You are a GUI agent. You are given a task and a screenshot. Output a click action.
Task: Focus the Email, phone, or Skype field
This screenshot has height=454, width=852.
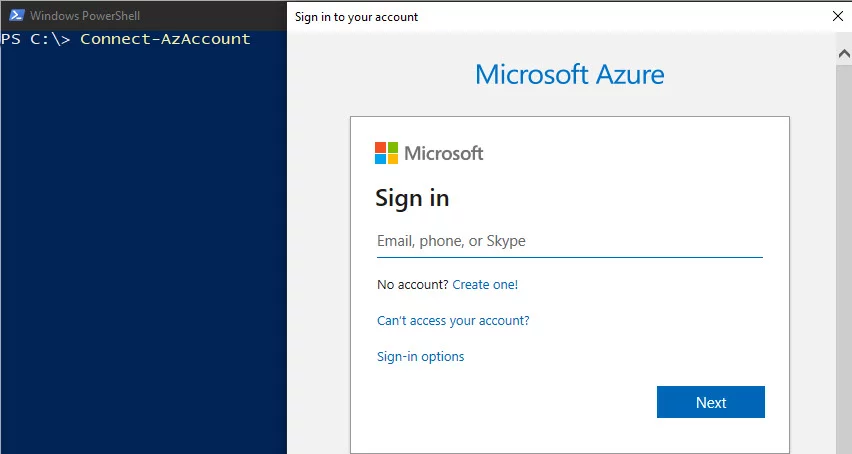pyautogui.click(x=568, y=241)
